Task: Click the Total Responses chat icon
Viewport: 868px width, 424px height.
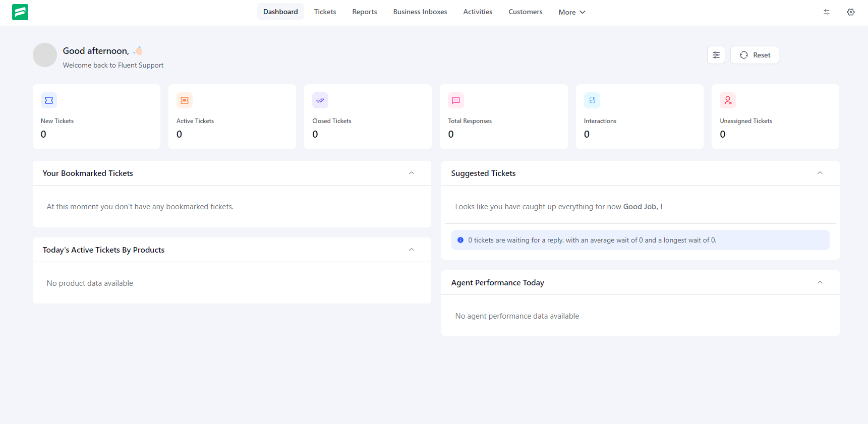Action: pos(456,100)
